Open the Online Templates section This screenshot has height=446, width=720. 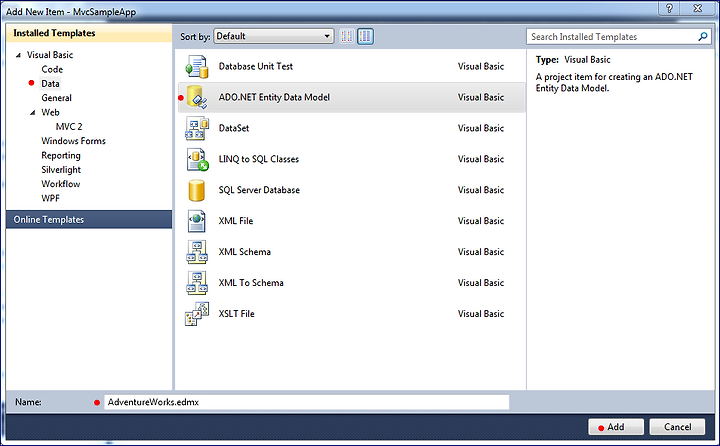[x=89, y=220]
